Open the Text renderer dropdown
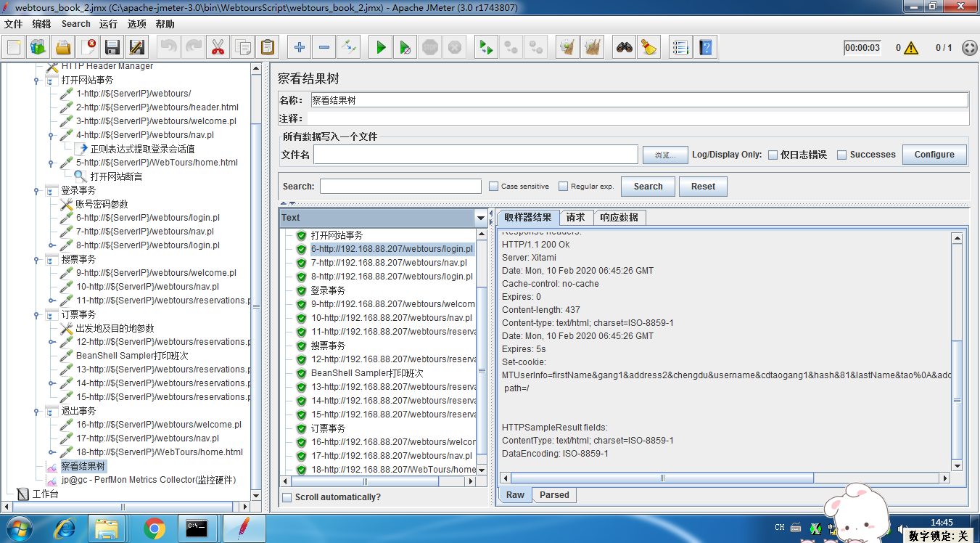980x543 pixels. click(481, 218)
